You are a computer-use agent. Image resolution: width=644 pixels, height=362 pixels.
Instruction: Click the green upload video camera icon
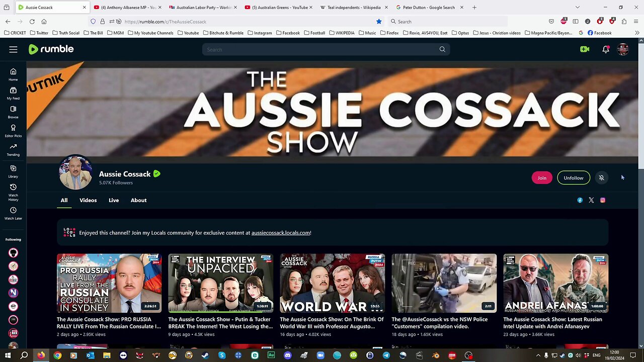[x=585, y=49]
